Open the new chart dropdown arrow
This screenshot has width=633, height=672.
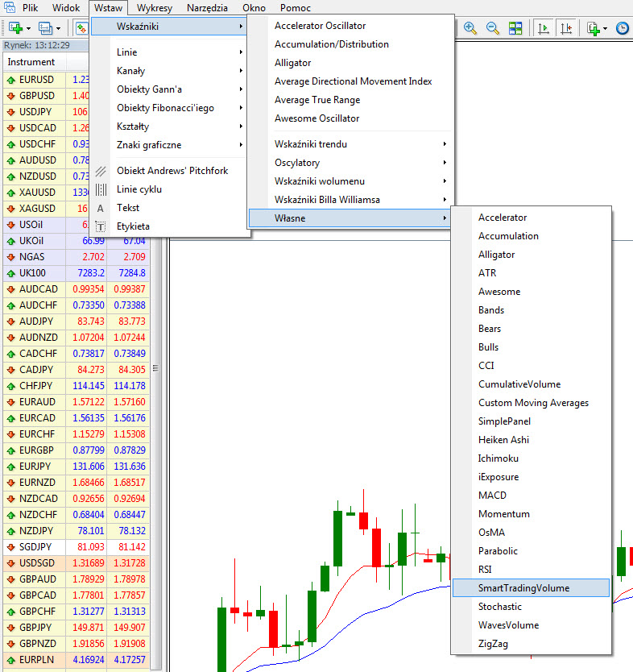(x=29, y=29)
